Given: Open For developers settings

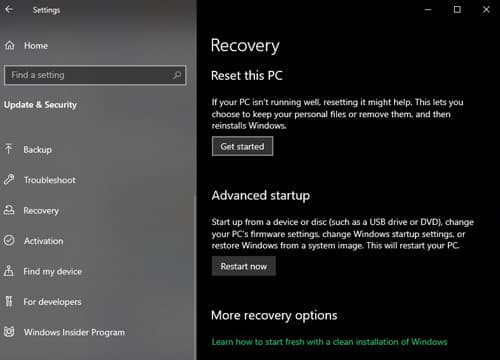Looking at the screenshot, I should click(x=52, y=302).
